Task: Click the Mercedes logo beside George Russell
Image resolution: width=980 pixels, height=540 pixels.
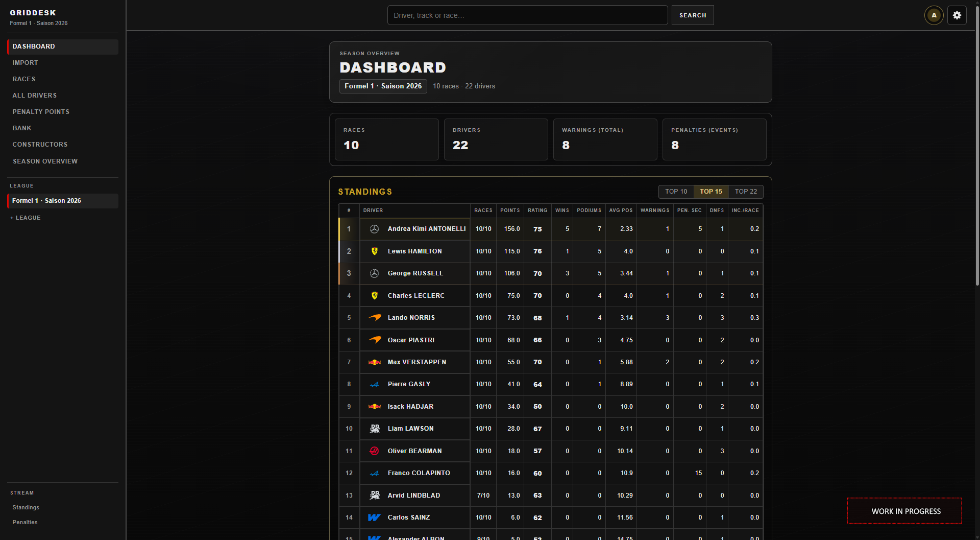Action: pyautogui.click(x=374, y=273)
